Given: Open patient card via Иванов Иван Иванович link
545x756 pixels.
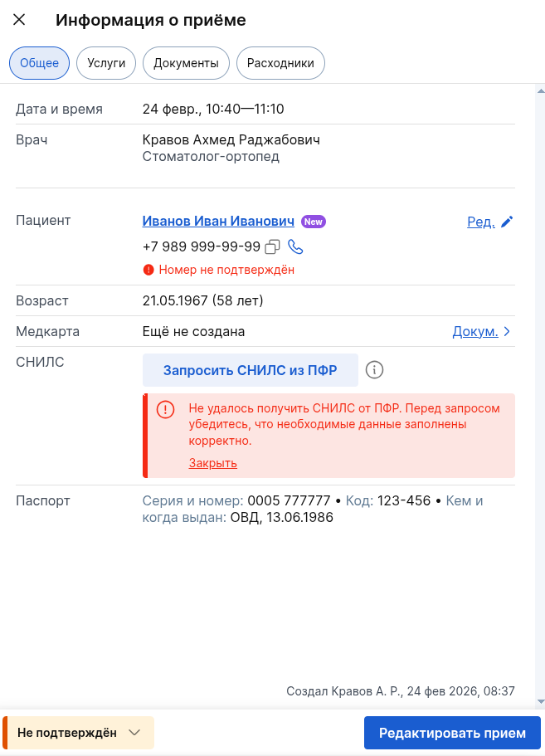Looking at the screenshot, I should (x=219, y=221).
